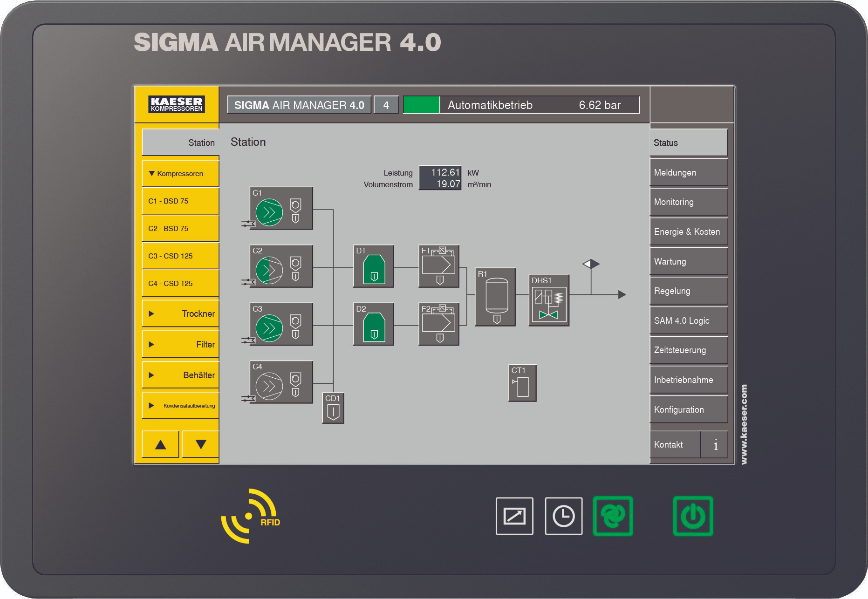Click the info icon next to Kontakt

tap(714, 444)
